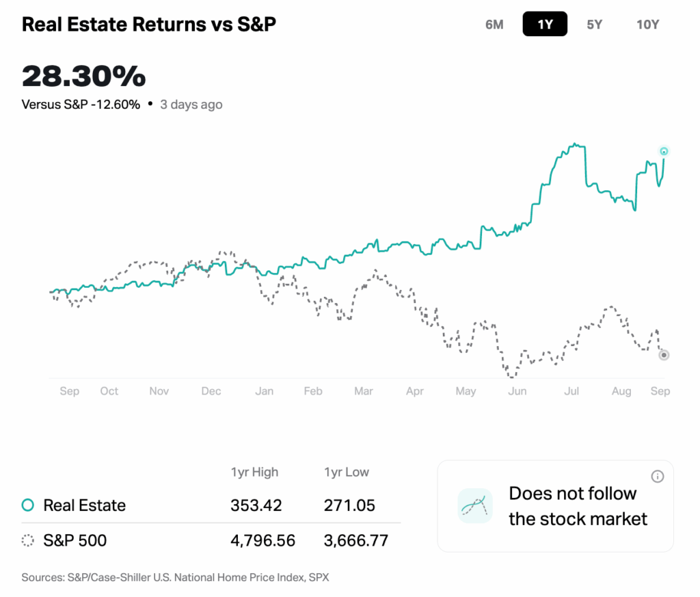700x597 pixels.
Task: Click the chart trend icon in the card
Action: (x=475, y=506)
